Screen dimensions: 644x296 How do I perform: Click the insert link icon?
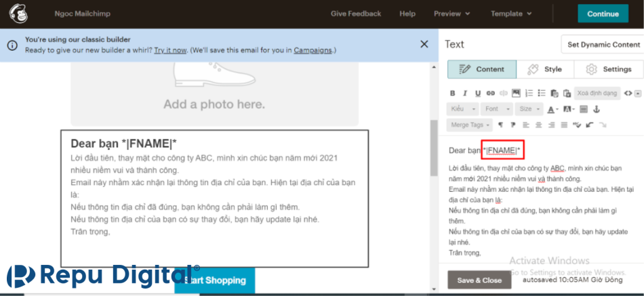(x=491, y=93)
